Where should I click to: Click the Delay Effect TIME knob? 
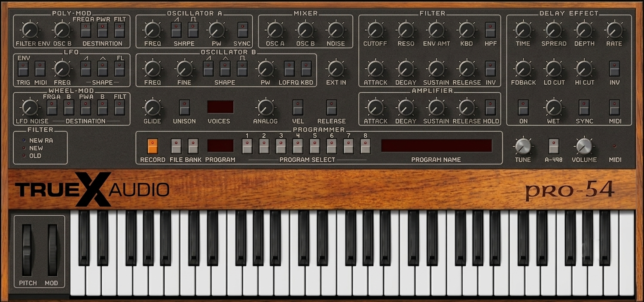pyautogui.click(x=523, y=30)
